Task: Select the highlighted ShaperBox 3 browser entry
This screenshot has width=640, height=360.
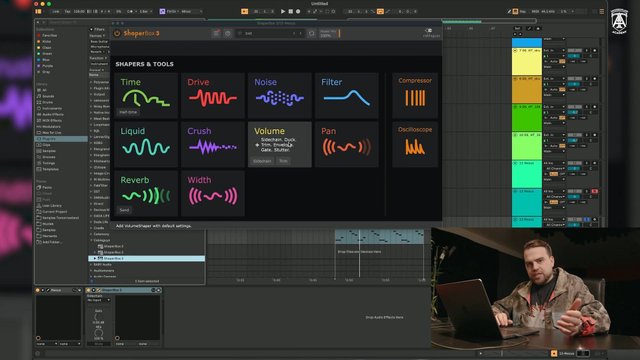Action: coord(147,258)
